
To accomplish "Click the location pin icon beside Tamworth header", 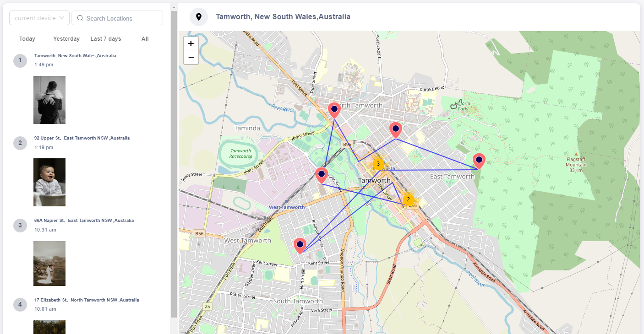I will click(198, 16).
